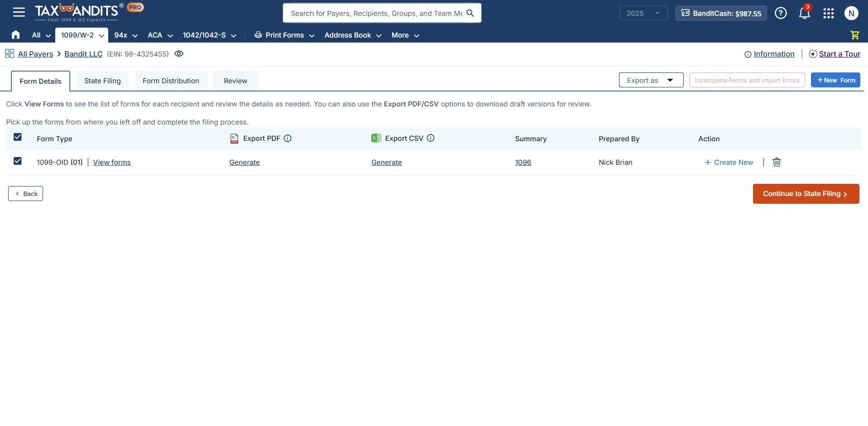Click the profile avatar N
868x426 pixels.
[852, 13]
